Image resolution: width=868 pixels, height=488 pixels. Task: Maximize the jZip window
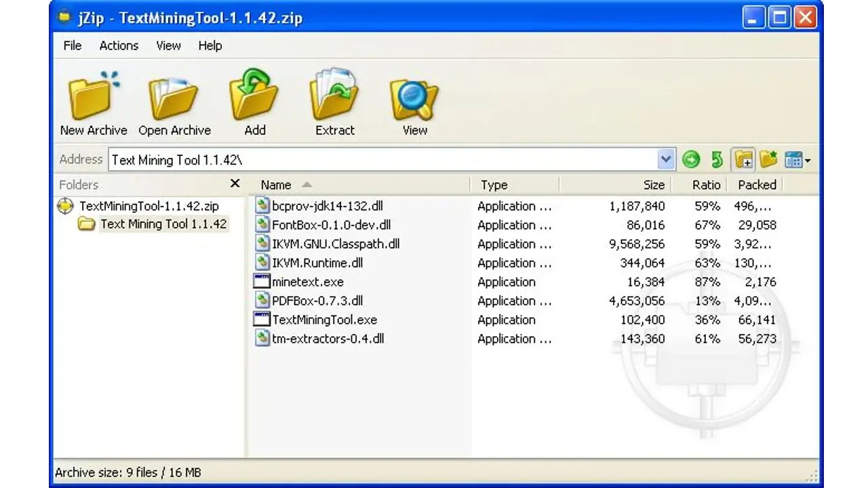[779, 18]
